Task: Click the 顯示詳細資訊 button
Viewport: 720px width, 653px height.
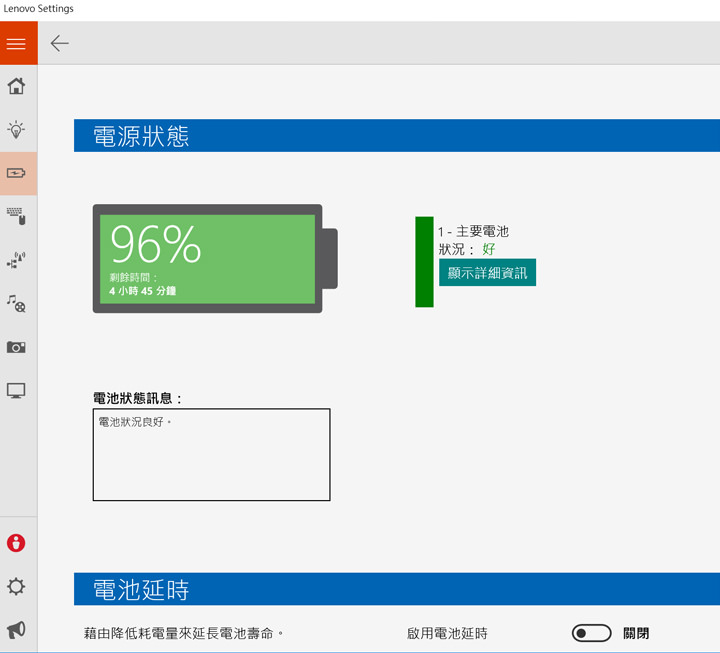Action: click(x=487, y=272)
